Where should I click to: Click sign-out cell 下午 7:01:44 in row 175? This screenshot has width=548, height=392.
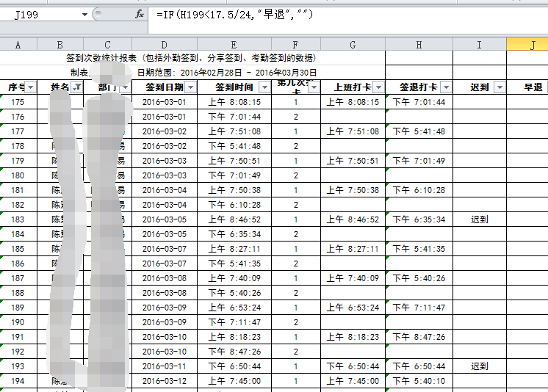419,102
